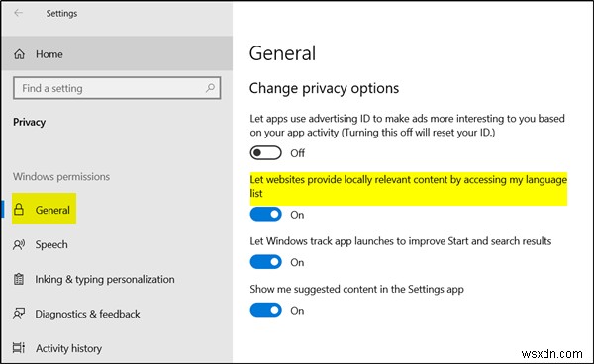Go to Inking & typing personalization
Viewport: 594px width, 364px height.
pos(117,279)
